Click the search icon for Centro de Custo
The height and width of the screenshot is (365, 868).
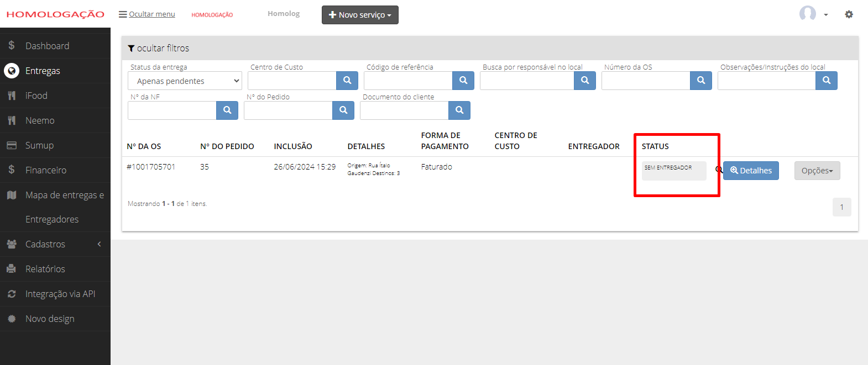347,81
